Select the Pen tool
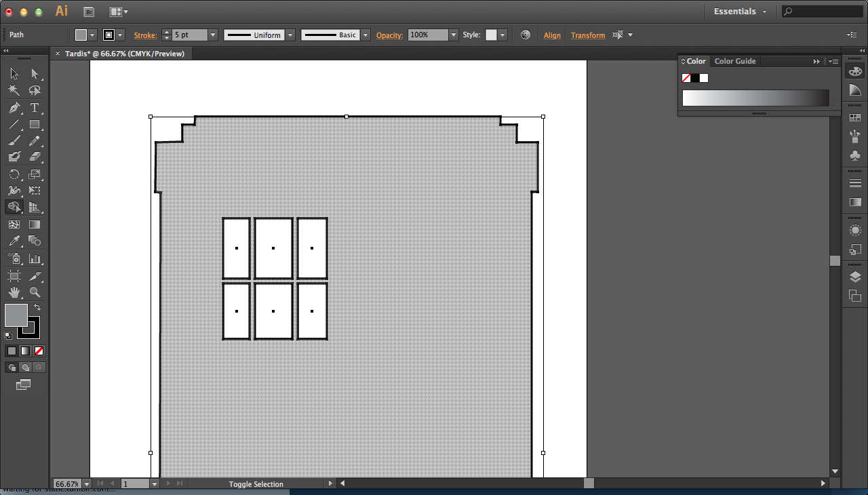This screenshot has height=495, width=868. (14, 108)
